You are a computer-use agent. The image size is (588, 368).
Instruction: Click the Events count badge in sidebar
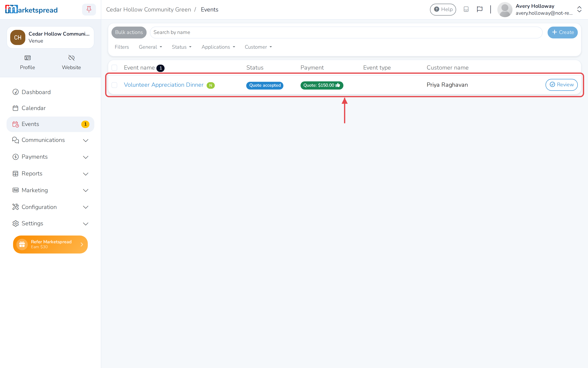point(85,124)
